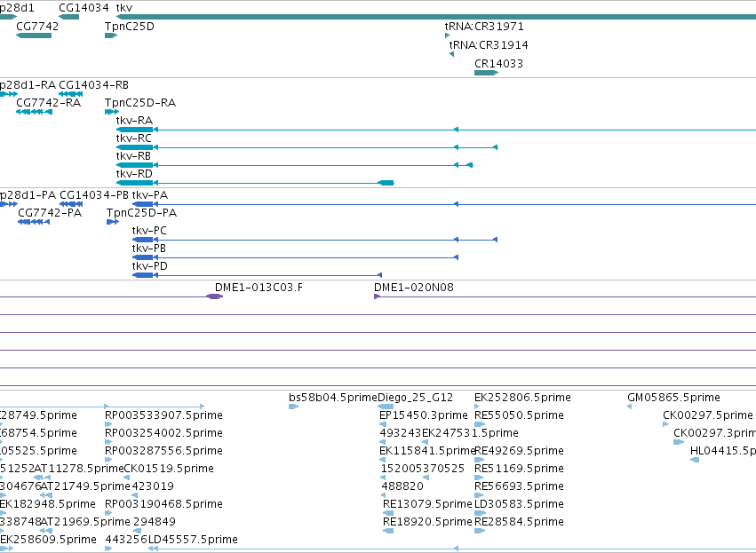Select the TpnC25D gene label
The width and height of the screenshot is (756, 553).
[x=129, y=27]
